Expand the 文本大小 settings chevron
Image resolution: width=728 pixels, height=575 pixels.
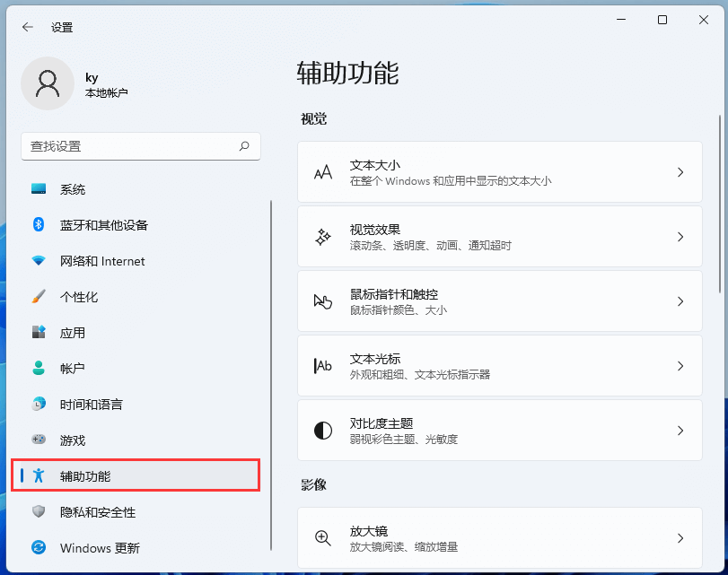coord(680,171)
